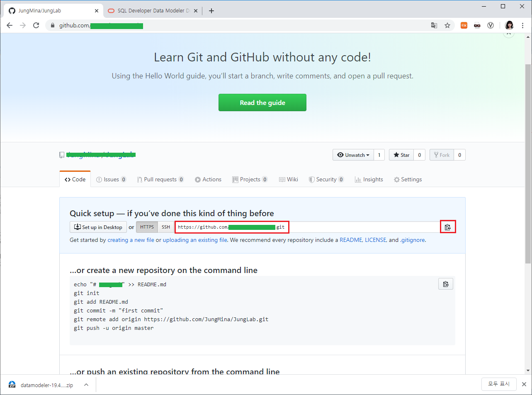The height and width of the screenshot is (395, 532).
Task: Select the JungMina/JungLab browser tab
Action: pyautogui.click(x=53, y=11)
